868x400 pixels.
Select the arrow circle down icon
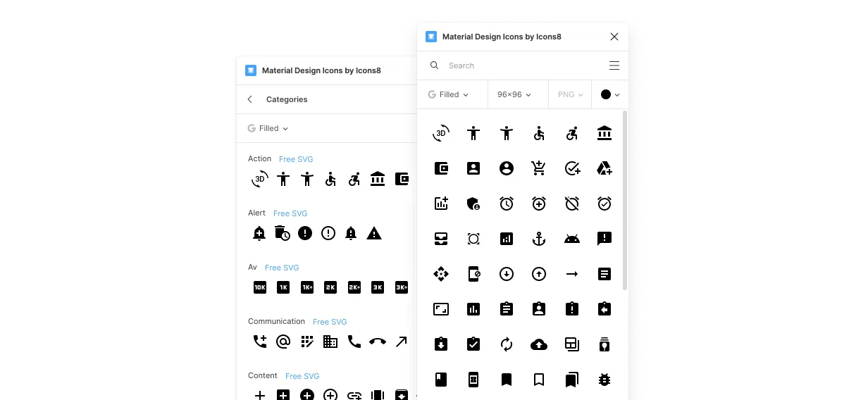[507, 274]
